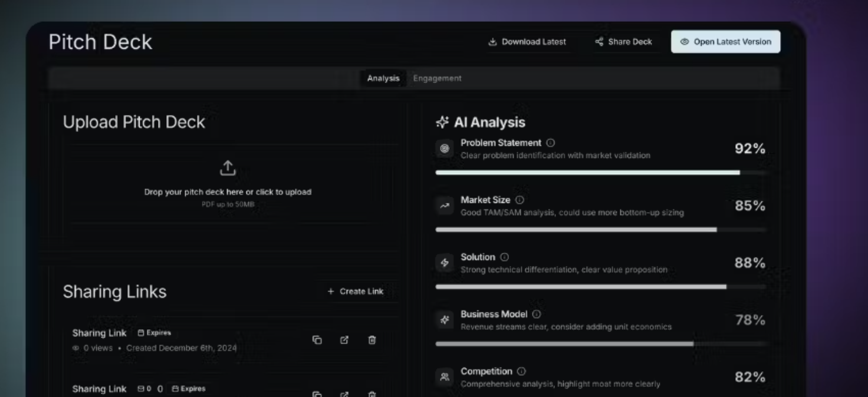Open the Share Deck dialog

623,42
